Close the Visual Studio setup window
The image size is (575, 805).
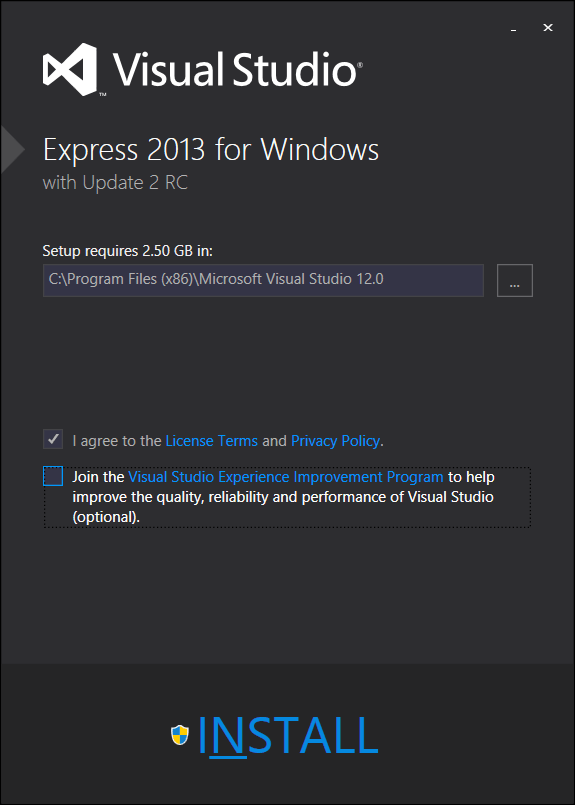pos(548,28)
